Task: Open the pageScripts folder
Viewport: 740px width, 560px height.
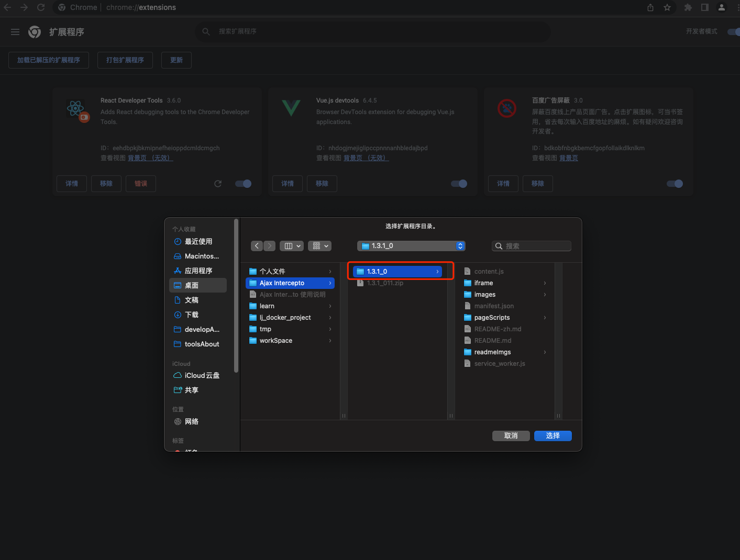Action: (505, 318)
